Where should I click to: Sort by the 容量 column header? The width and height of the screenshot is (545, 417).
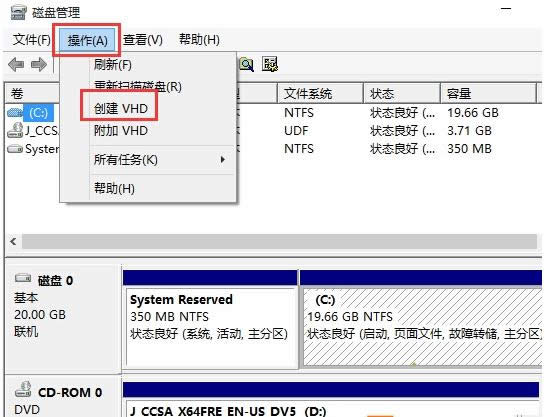click(x=488, y=93)
